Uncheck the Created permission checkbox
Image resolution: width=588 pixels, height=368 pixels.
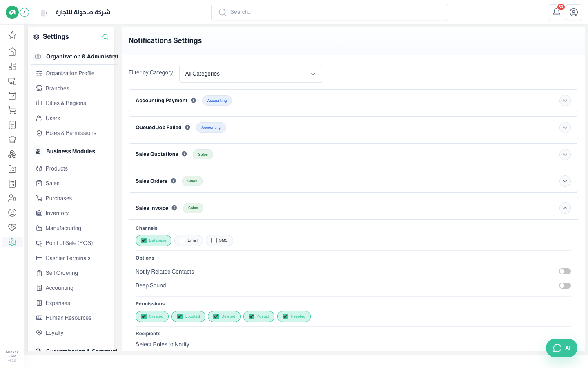[144, 316]
